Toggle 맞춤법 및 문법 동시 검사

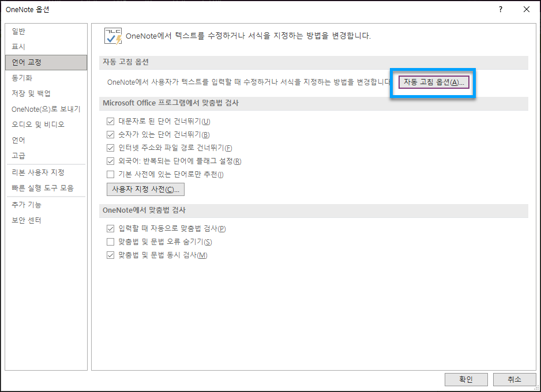pos(111,255)
